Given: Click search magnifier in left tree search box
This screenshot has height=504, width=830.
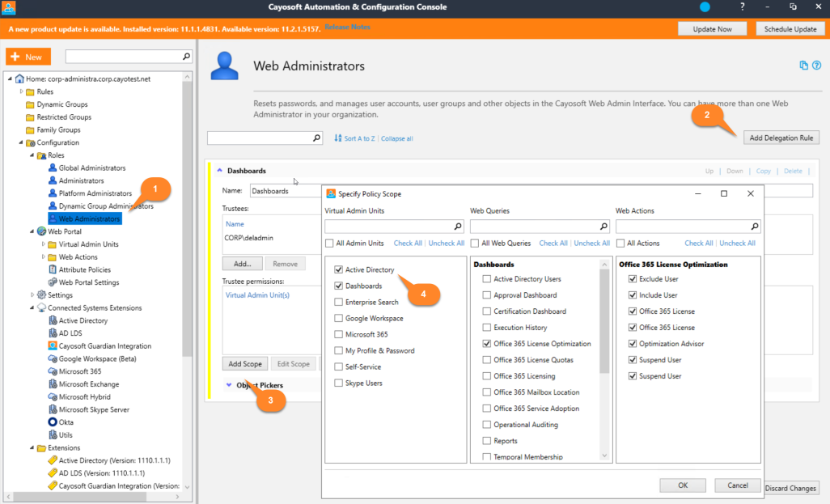Looking at the screenshot, I should coord(186,56).
